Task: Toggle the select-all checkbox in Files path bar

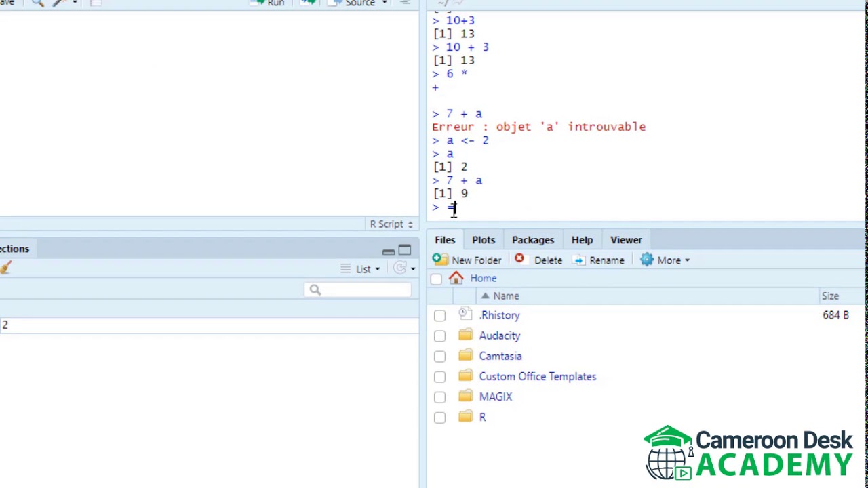Action: coord(436,279)
